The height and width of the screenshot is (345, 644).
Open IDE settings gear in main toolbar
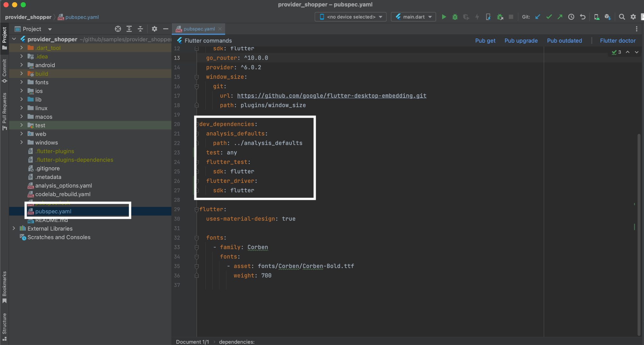tap(633, 17)
